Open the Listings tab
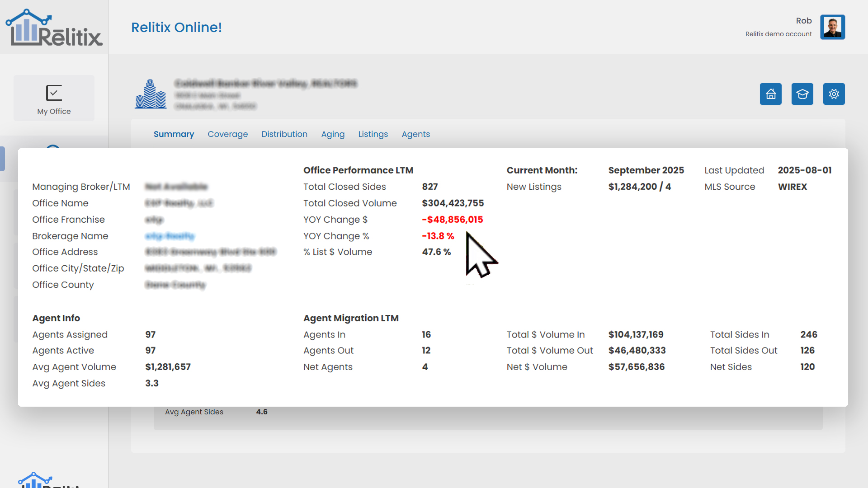 [373, 134]
